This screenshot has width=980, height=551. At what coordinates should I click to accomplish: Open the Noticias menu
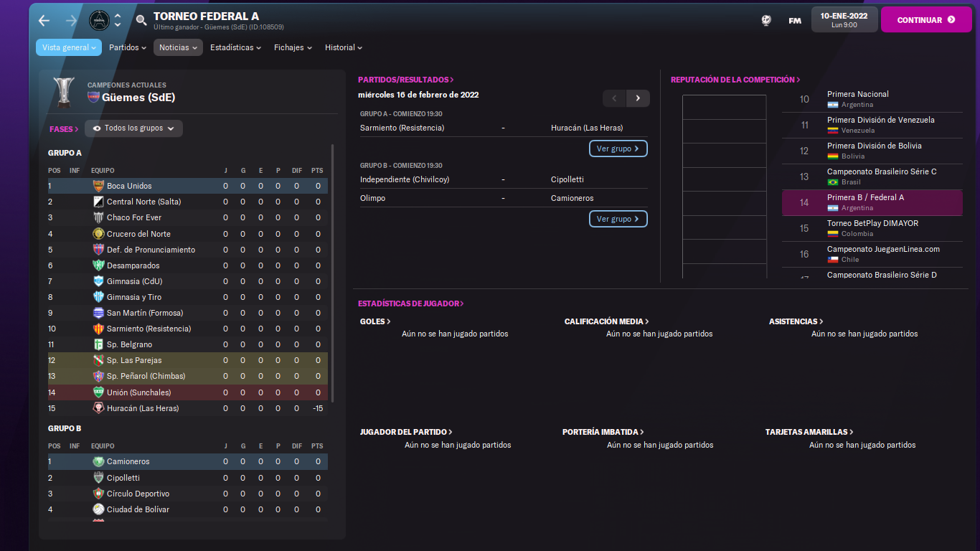(x=178, y=47)
